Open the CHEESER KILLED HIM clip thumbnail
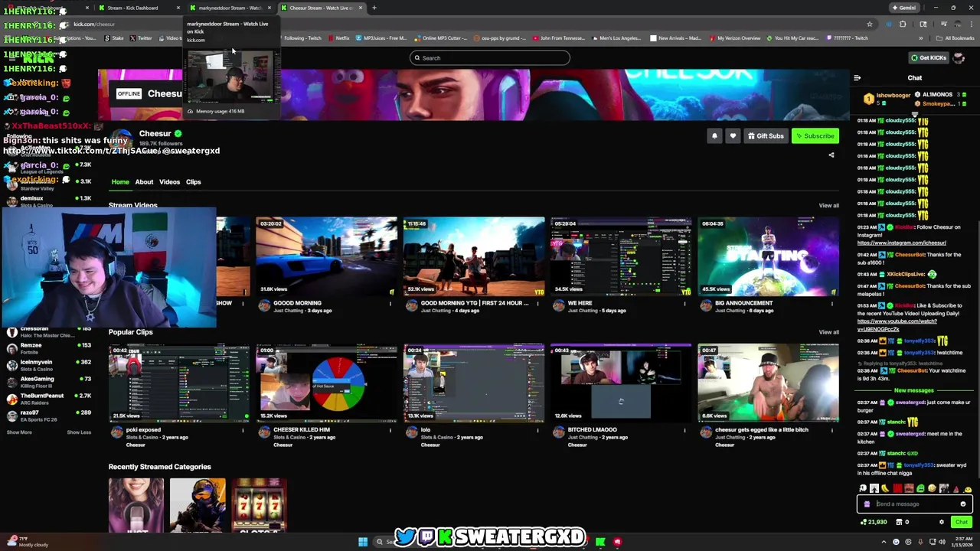 326,383
